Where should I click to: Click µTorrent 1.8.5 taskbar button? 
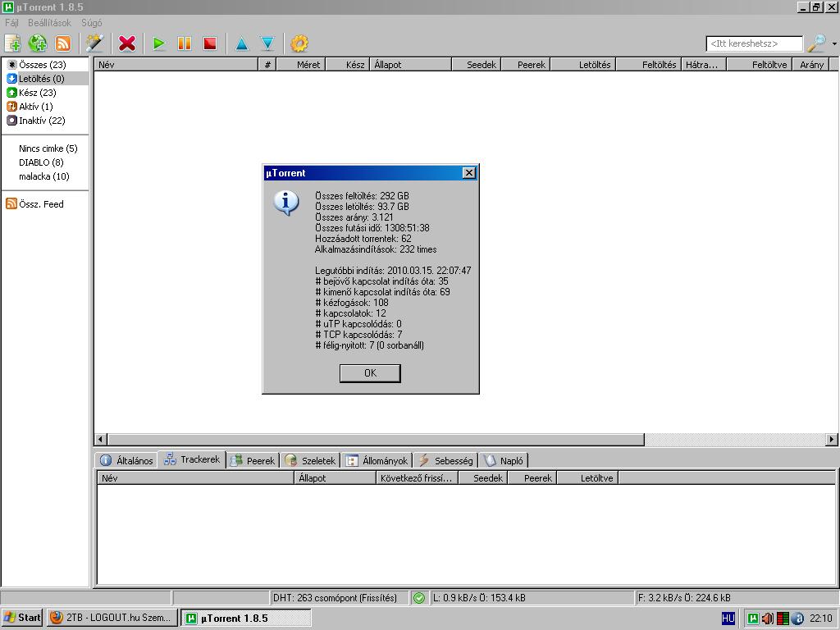(x=245, y=618)
